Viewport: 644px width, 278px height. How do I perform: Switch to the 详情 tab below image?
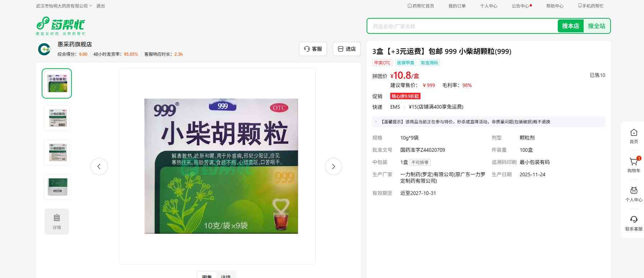tap(226, 276)
